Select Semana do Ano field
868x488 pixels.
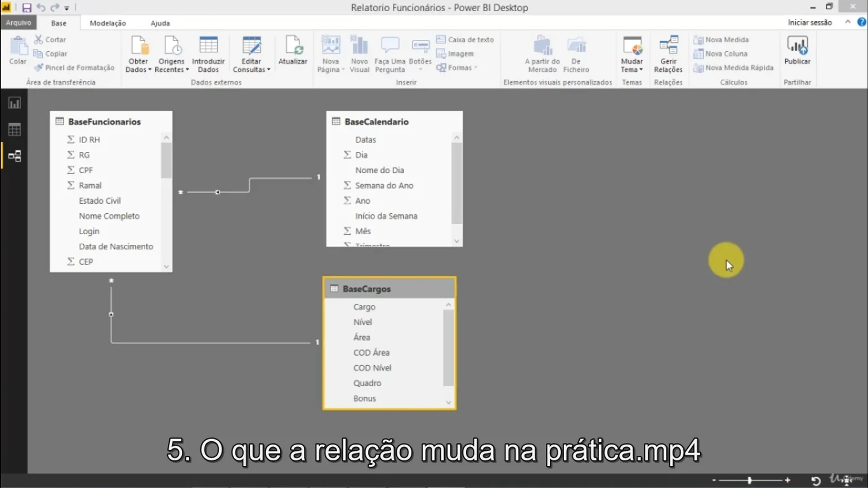384,185
